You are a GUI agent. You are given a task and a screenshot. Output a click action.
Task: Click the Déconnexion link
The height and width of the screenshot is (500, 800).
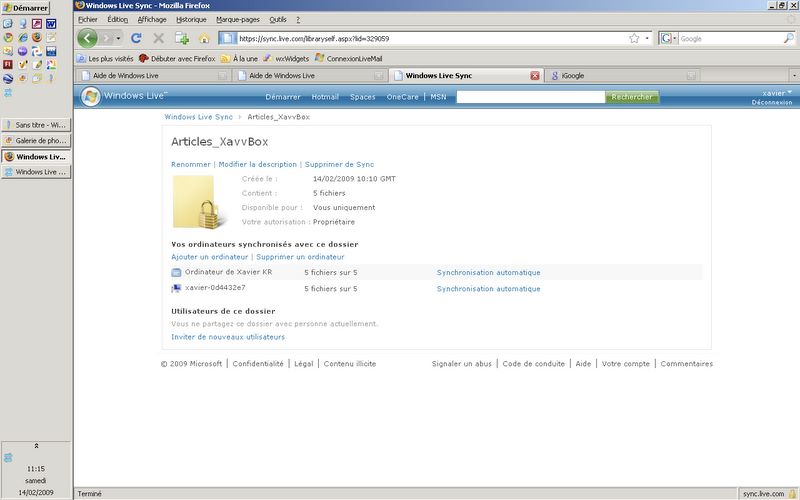click(x=772, y=103)
